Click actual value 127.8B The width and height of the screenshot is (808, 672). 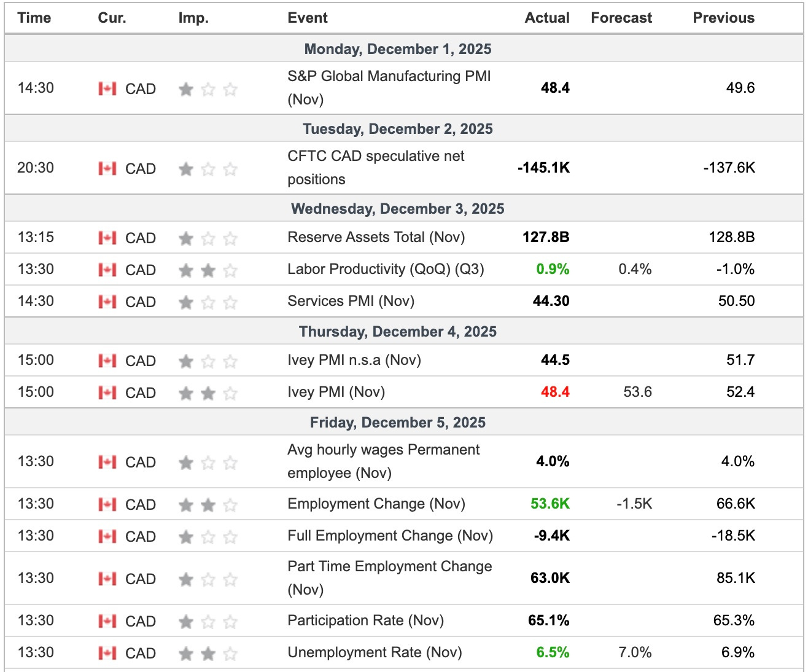(546, 237)
